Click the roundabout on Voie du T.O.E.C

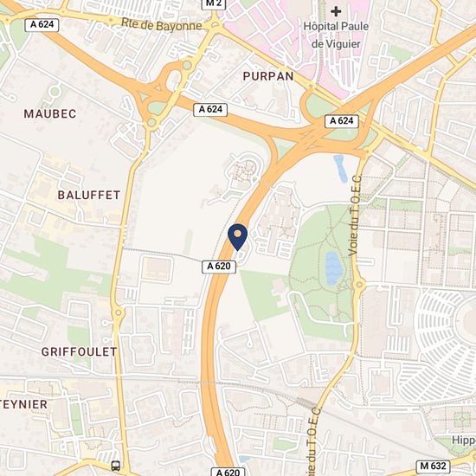coord(359,285)
